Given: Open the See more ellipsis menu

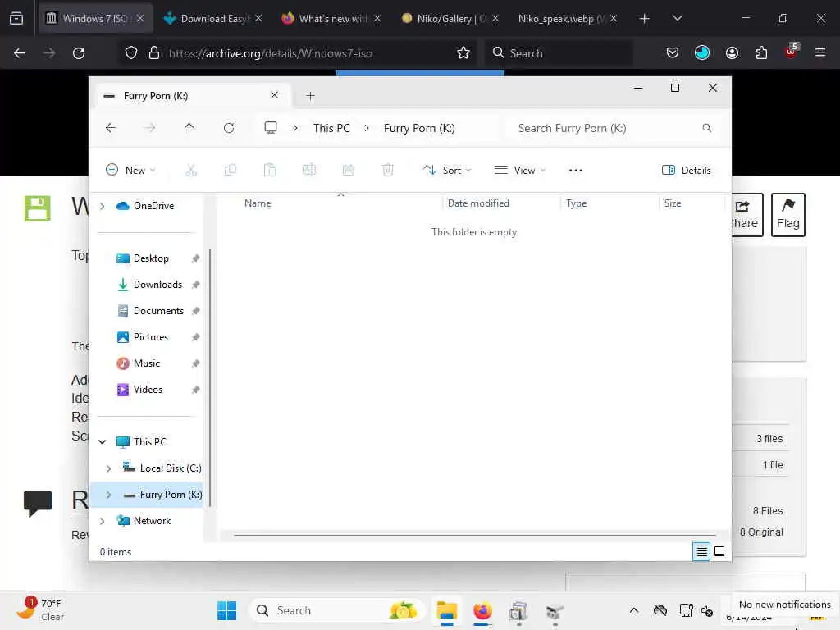Looking at the screenshot, I should [x=575, y=171].
